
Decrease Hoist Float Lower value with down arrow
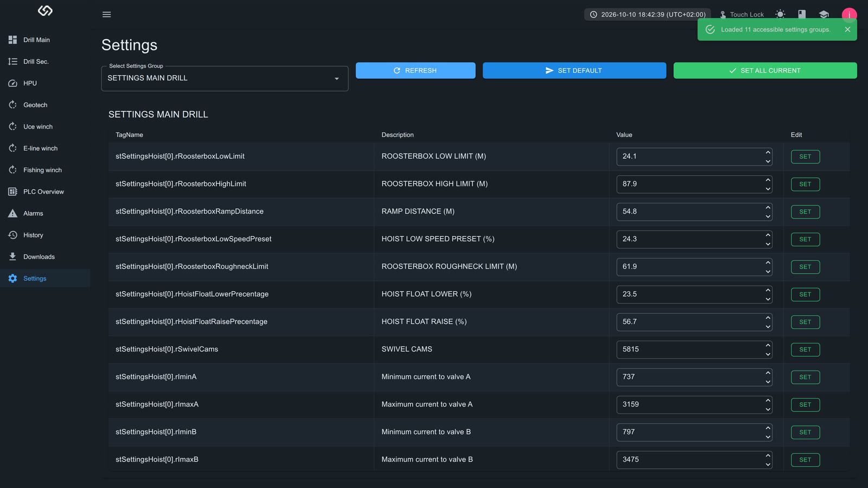coord(768,299)
